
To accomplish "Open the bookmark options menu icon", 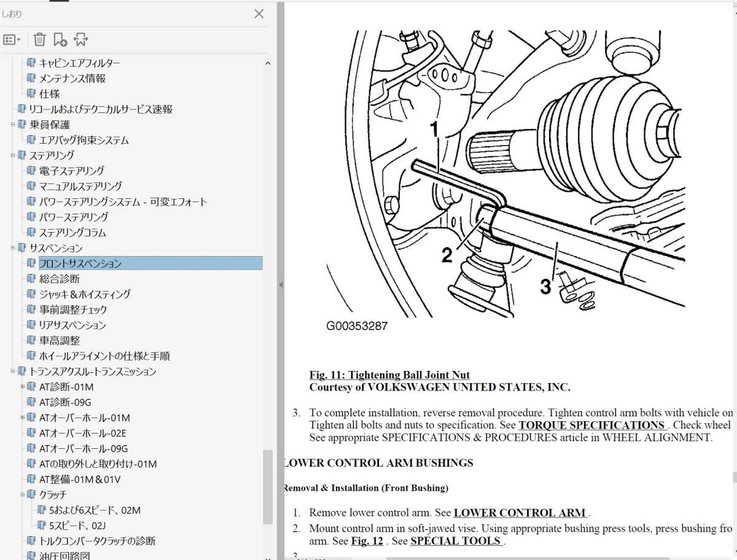I will coord(12,40).
